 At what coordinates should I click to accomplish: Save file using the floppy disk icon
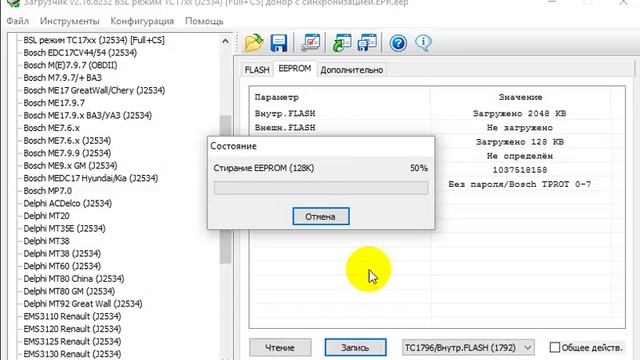(x=279, y=43)
